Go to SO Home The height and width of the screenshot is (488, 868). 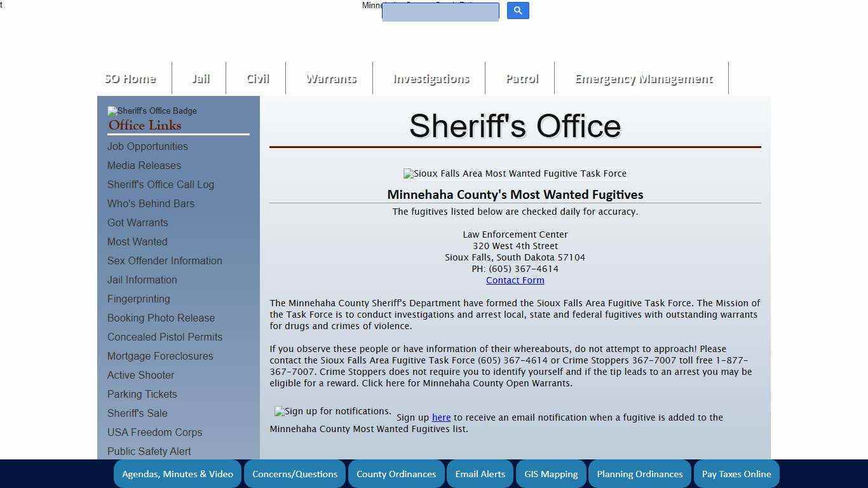[x=130, y=78]
